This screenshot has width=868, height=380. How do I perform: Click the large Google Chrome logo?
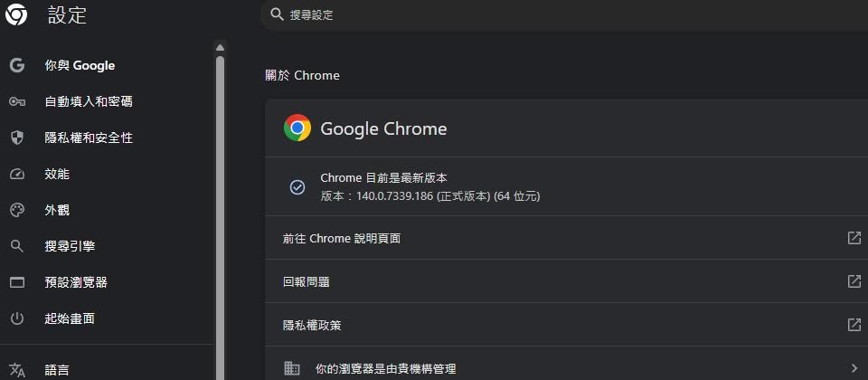[x=297, y=128]
